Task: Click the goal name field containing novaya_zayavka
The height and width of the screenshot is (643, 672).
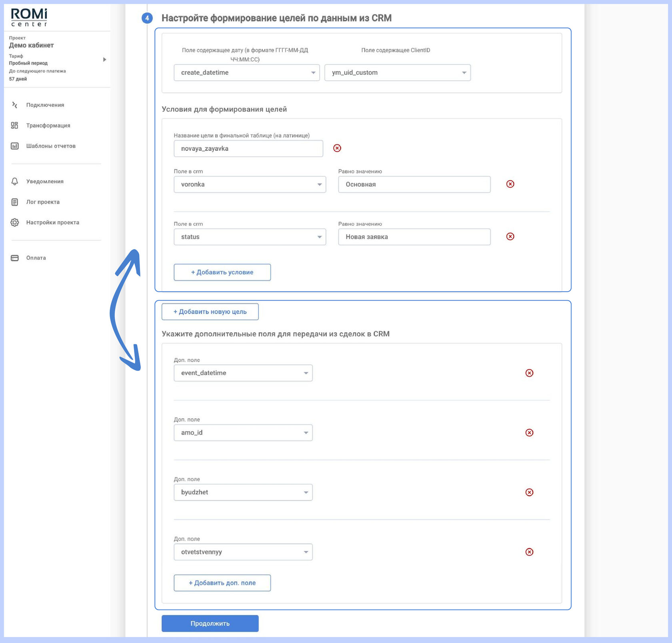Action: click(248, 148)
